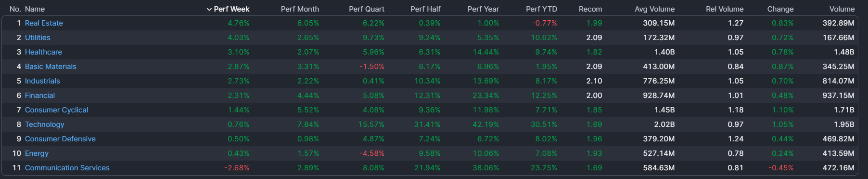This screenshot has height=179, width=868.
Task: Click the Industrials sector link
Action: point(42,81)
